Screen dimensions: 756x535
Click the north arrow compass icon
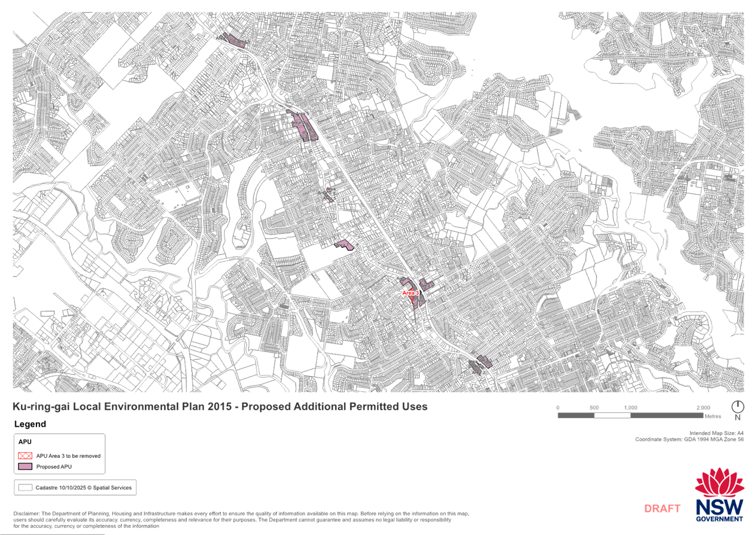click(x=738, y=408)
